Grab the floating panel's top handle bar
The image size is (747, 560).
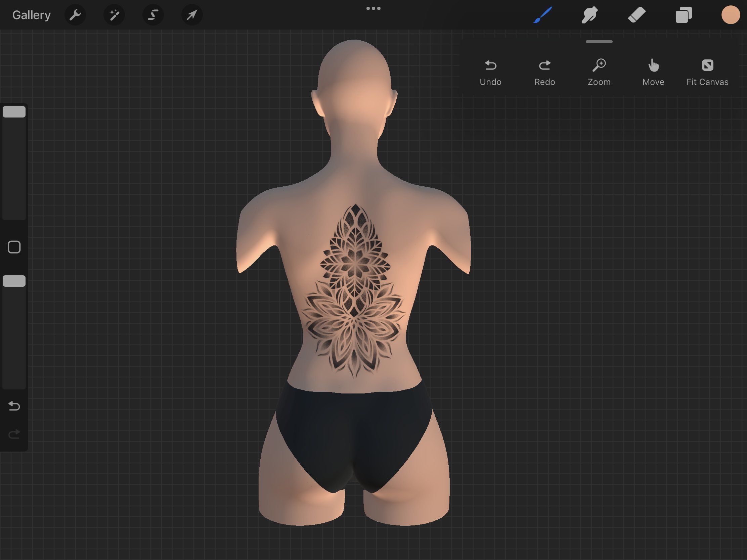(x=599, y=42)
